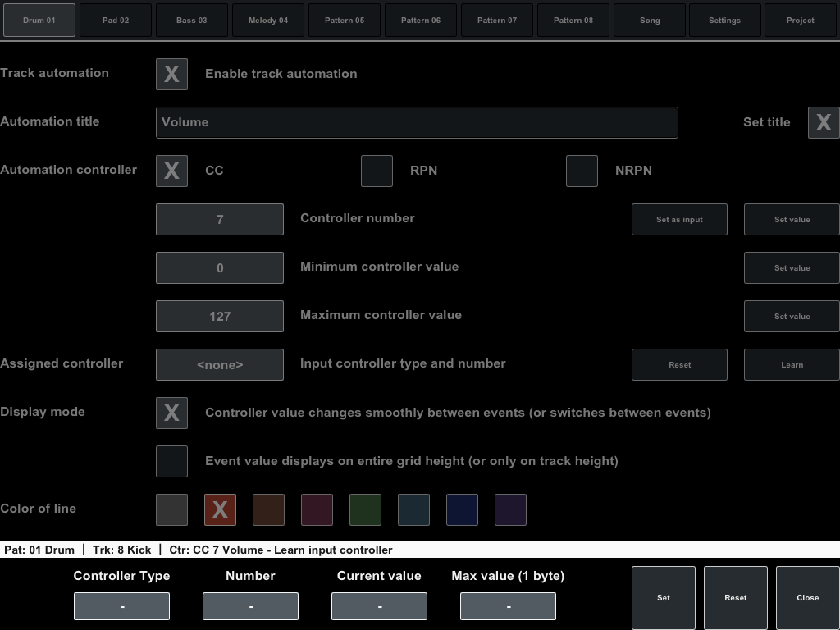This screenshot has width=840, height=630.
Task: Open the Bass 03 track tab
Action: pos(191,20)
